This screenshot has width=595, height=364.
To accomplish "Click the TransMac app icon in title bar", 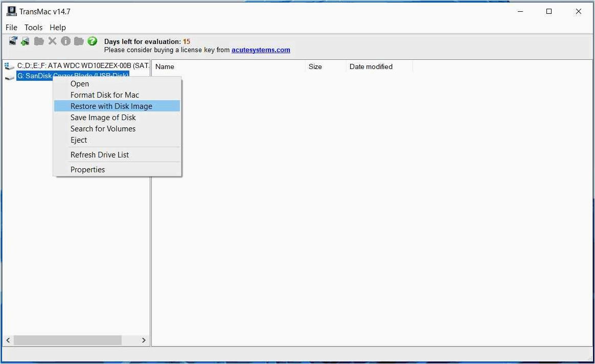I will [x=11, y=11].
